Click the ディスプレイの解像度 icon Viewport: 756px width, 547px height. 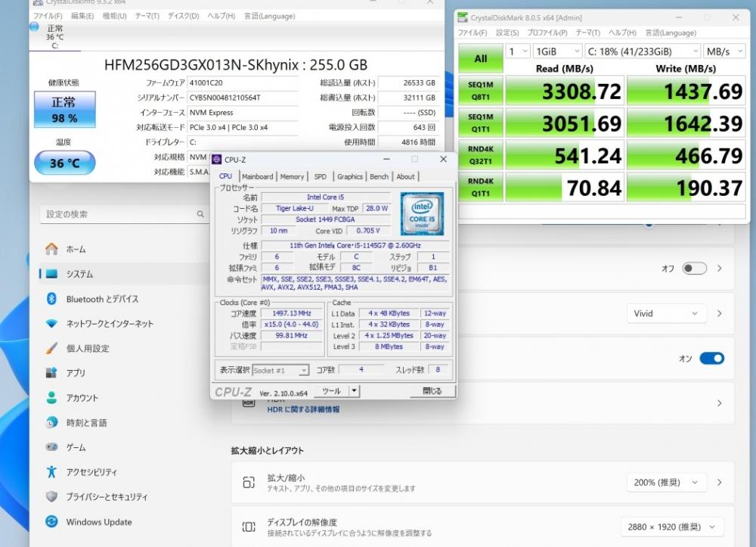point(249,527)
